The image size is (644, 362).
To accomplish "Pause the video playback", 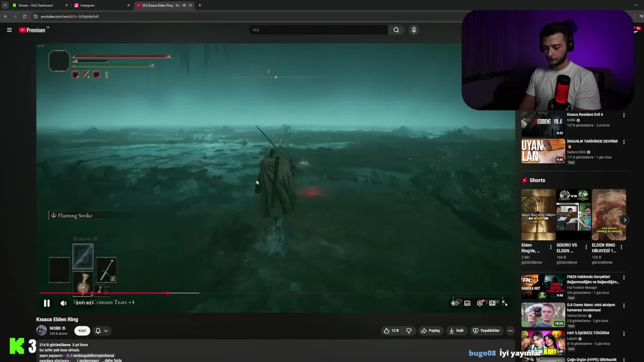I will point(47,303).
